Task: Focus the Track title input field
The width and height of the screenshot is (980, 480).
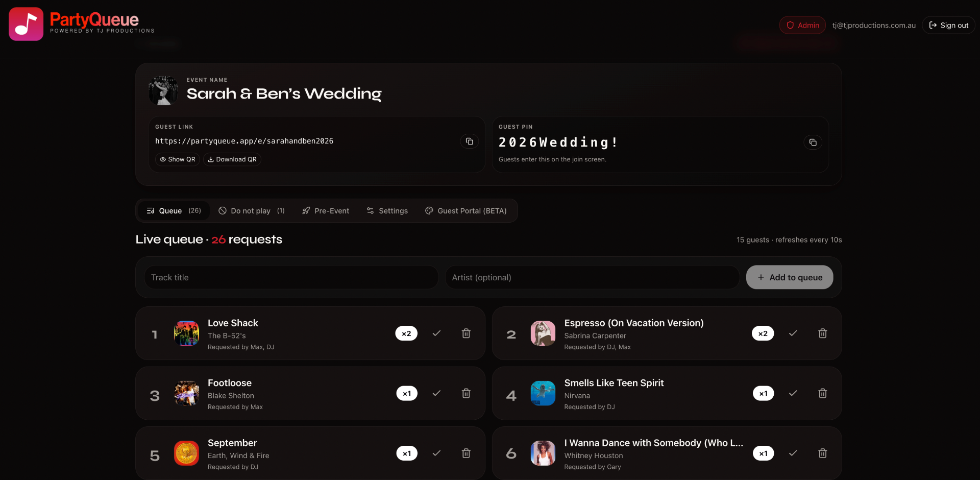Action: coord(291,277)
